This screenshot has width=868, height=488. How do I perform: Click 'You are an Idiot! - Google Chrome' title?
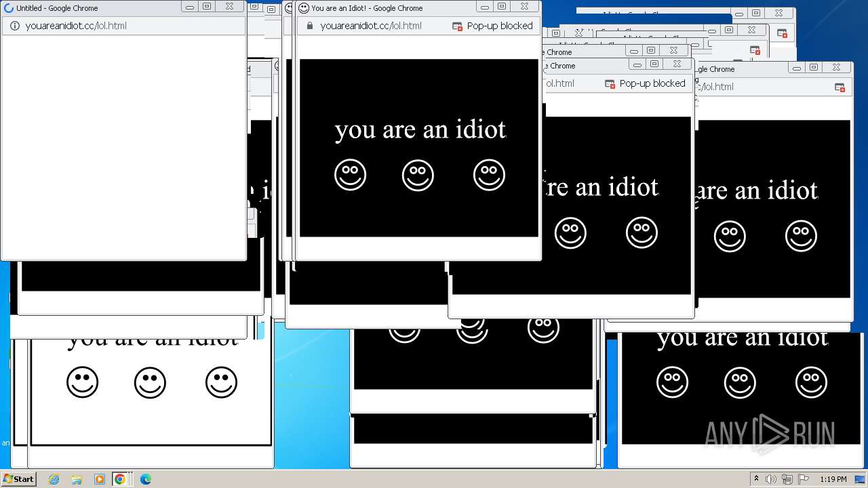pos(367,8)
